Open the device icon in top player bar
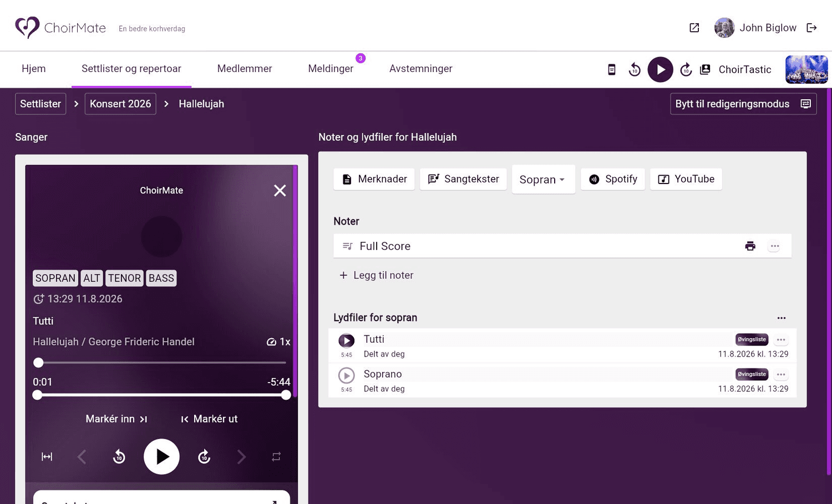832x504 pixels. pos(612,69)
